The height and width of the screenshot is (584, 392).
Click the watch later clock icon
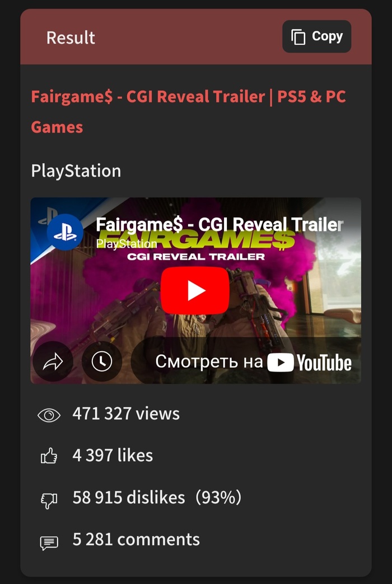click(x=101, y=361)
